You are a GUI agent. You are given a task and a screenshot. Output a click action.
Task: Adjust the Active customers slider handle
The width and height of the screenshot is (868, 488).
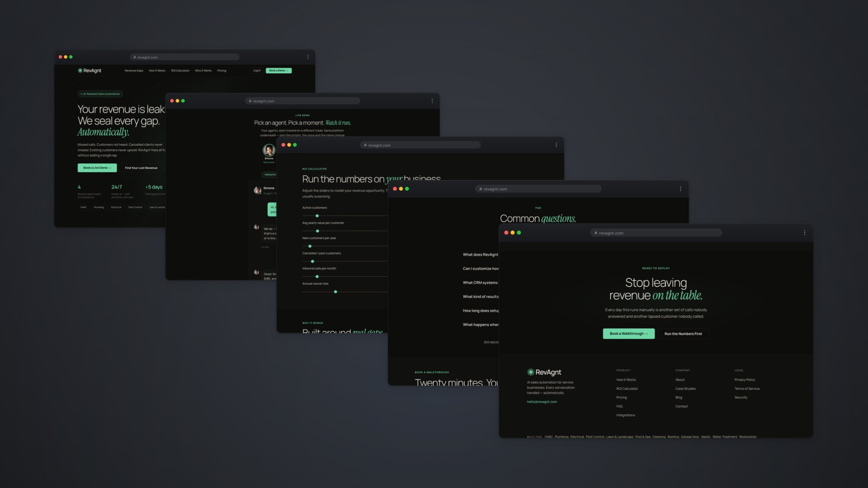(317, 216)
